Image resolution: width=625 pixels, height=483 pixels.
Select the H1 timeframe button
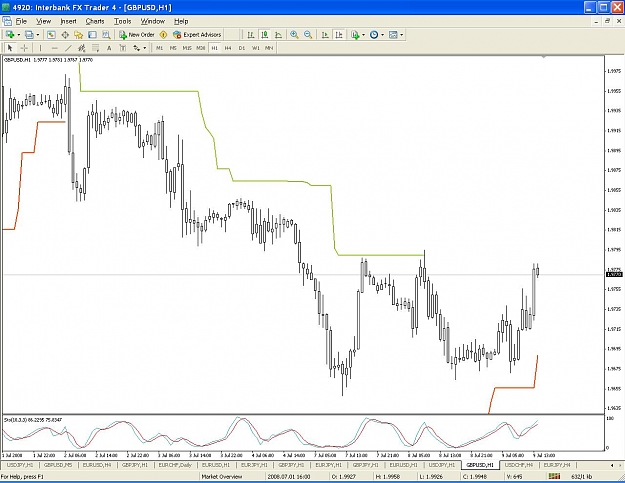(x=214, y=48)
